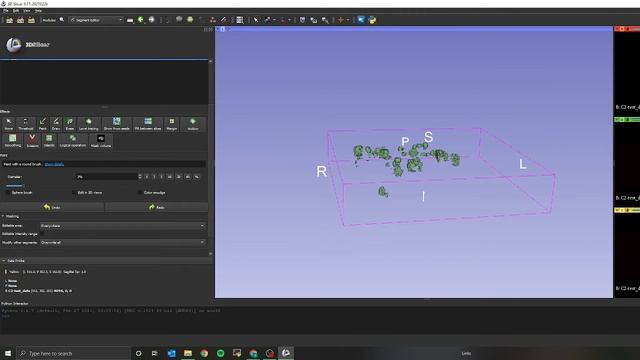Screen dimensions: 640x360
Task: Open Spotify from the taskbar
Action: tap(220, 353)
